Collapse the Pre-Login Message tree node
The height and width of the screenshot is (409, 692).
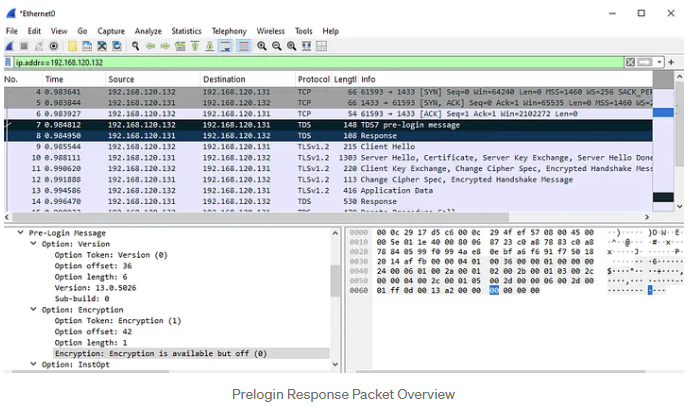tap(21, 233)
